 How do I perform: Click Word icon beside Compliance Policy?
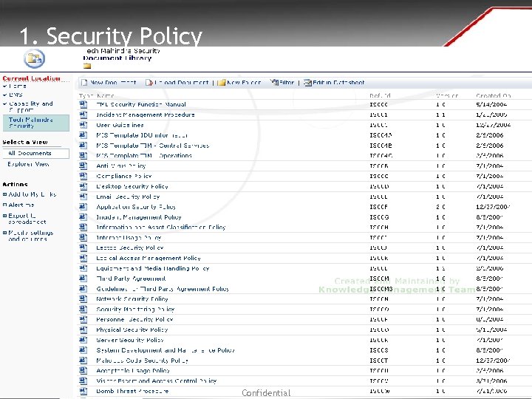pos(83,176)
